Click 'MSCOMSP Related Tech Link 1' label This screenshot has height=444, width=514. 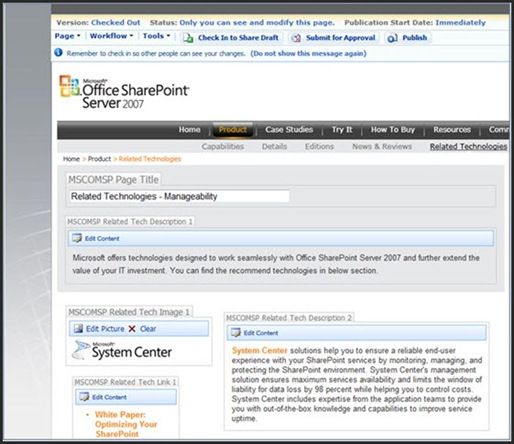pos(125,382)
